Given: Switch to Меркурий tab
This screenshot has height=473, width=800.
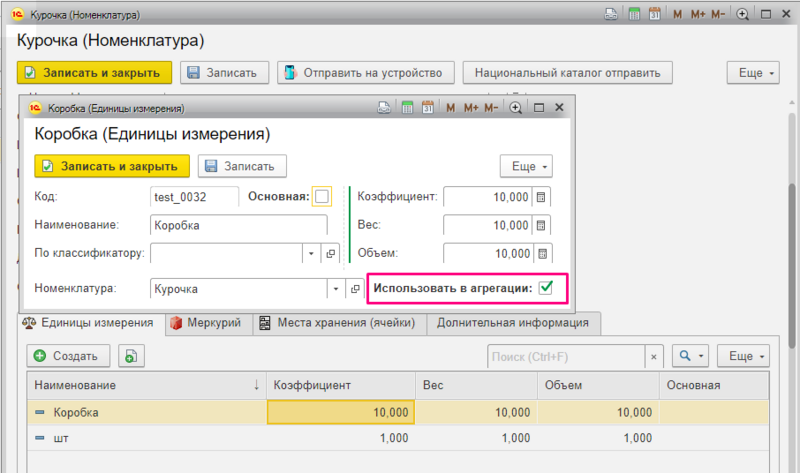Looking at the screenshot, I should [x=205, y=323].
